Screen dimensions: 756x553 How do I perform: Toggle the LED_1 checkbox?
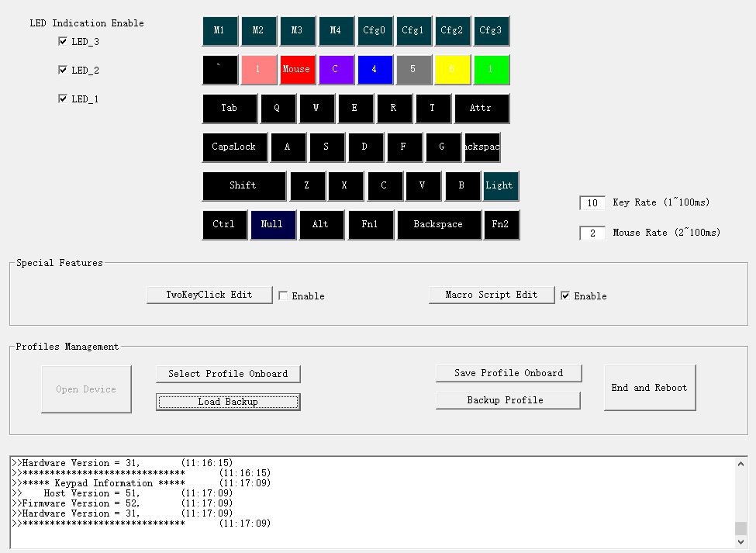click(63, 99)
